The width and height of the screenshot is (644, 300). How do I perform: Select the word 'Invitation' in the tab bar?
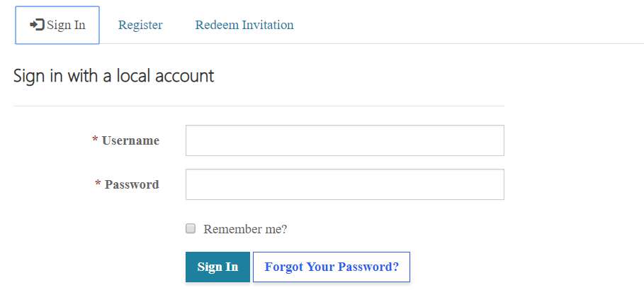[x=268, y=25]
